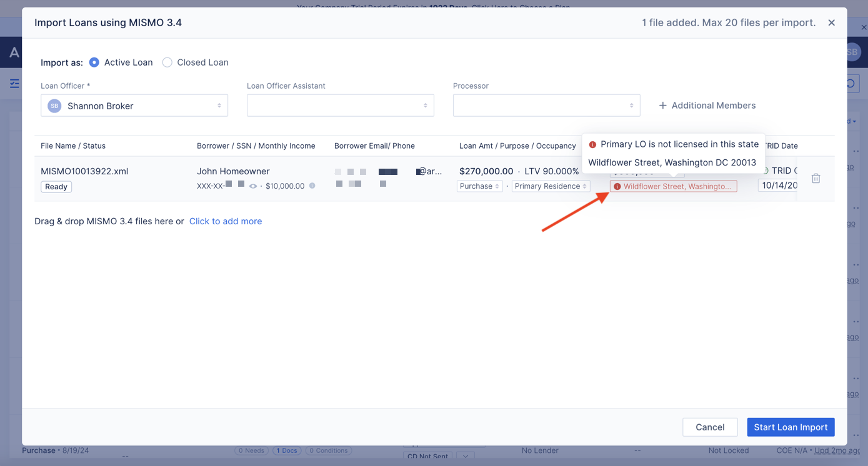
Task: Click Additional Members plus button
Action: coord(707,106)
